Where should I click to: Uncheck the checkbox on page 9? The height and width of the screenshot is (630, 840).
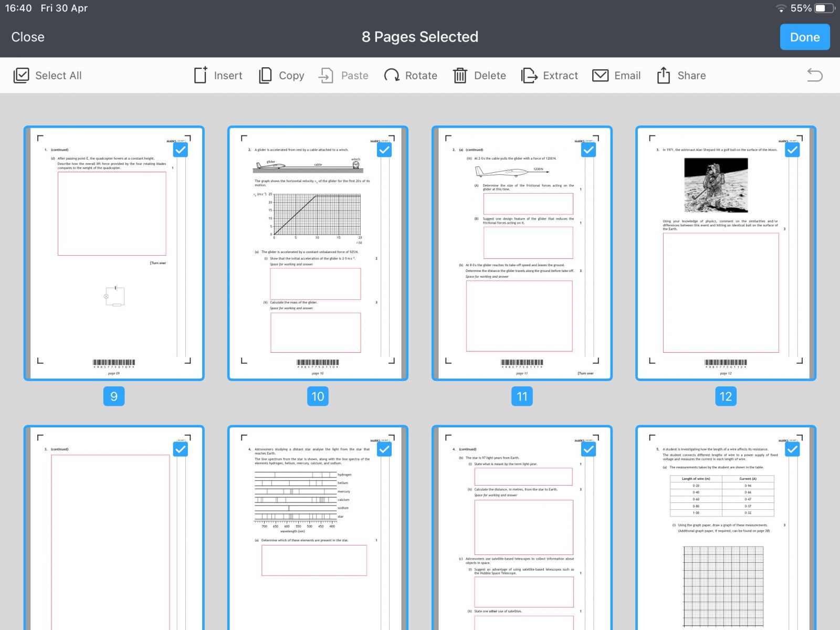coord(181,150)
